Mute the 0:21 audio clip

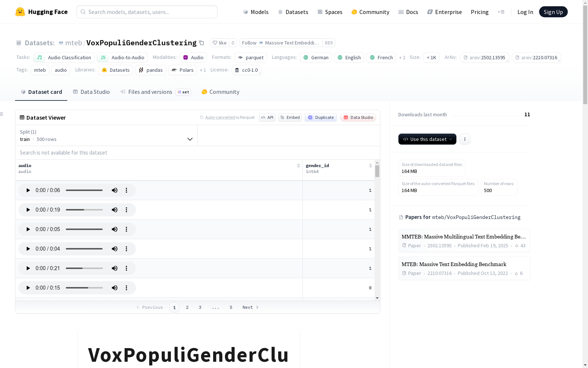[115, 268]
